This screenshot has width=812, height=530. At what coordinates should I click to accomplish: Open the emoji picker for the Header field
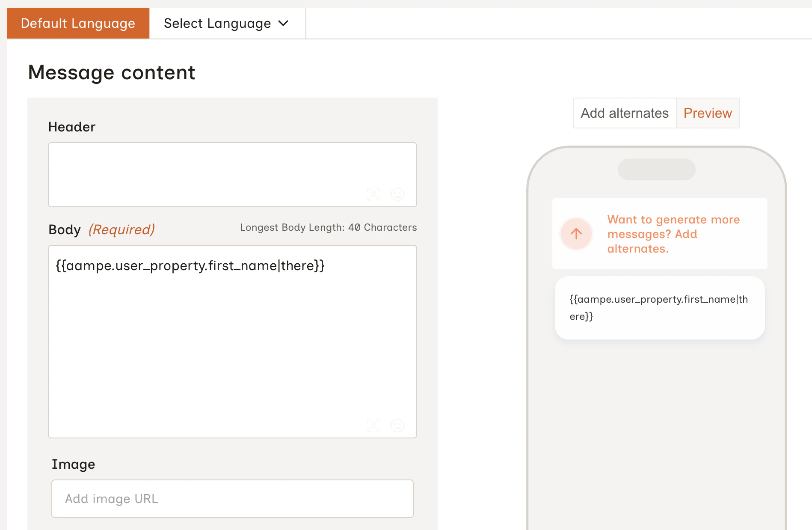point(397,194)
